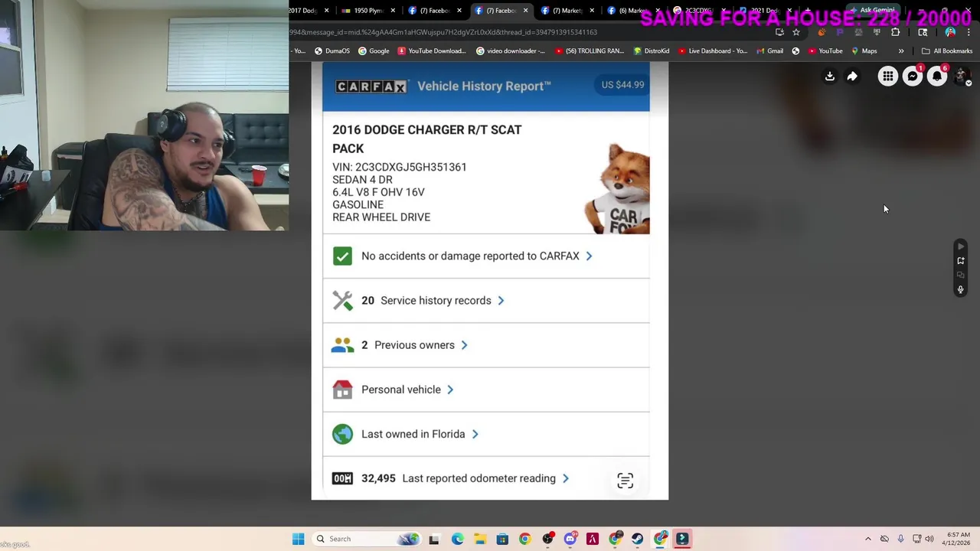
Task: Open the YouTube Downloader bookmark
Action: [432, 51]
